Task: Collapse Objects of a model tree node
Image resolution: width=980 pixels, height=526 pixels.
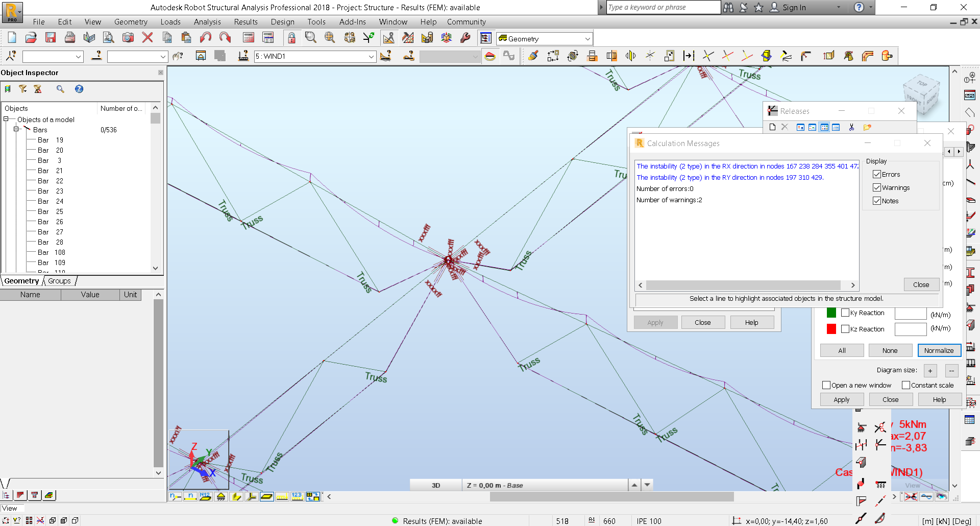Action: (6, 119)
